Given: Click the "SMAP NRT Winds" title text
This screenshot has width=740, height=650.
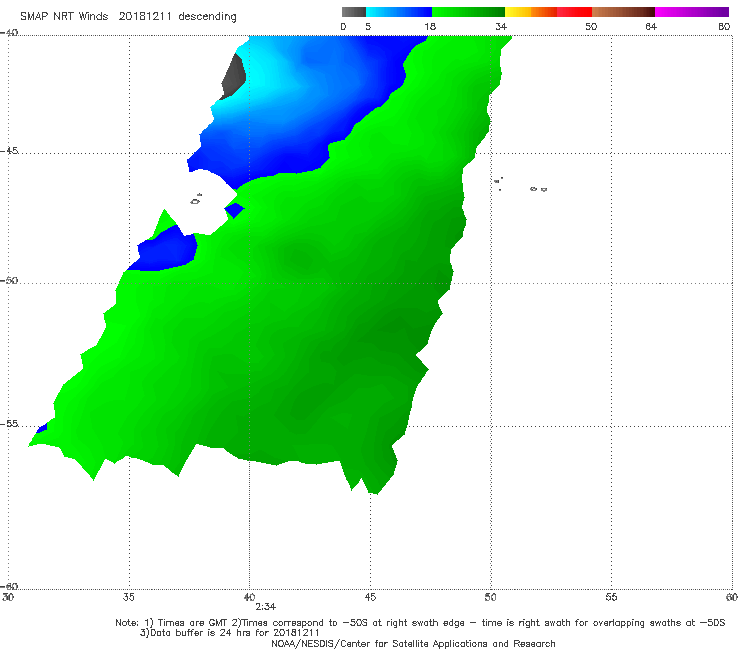Looking at the screenshot, I should point(64,17).
